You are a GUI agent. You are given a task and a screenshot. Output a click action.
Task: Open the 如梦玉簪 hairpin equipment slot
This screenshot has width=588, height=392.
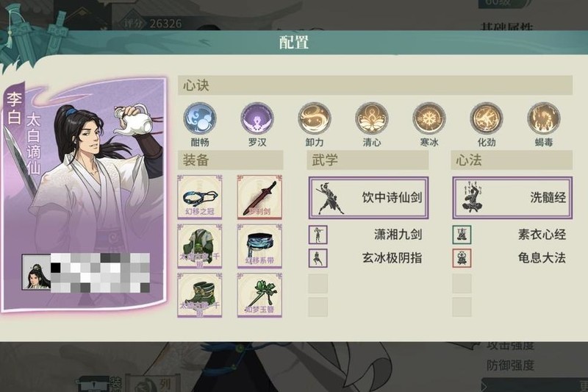(259, 295)
